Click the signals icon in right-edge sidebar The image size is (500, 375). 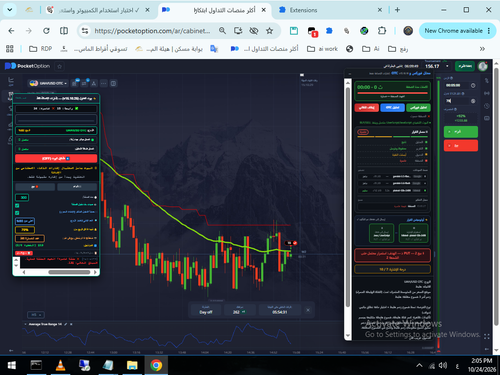pos(487,93)
